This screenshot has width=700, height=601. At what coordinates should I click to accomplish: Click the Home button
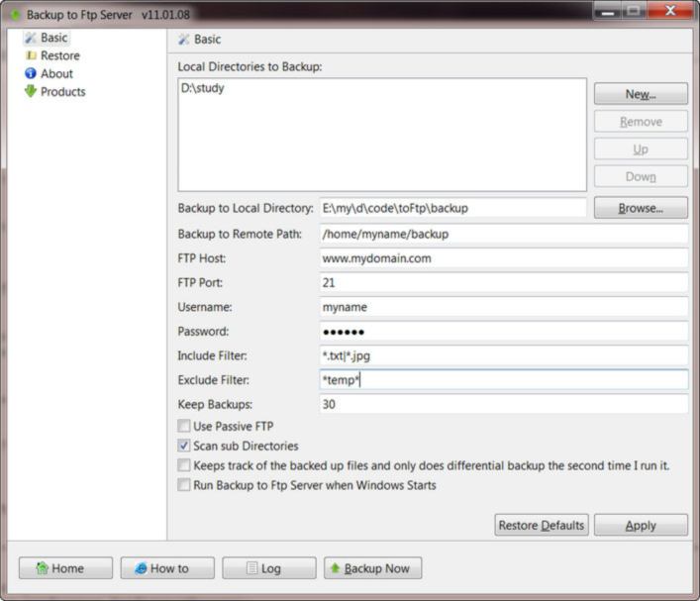(x=65, y=568)
